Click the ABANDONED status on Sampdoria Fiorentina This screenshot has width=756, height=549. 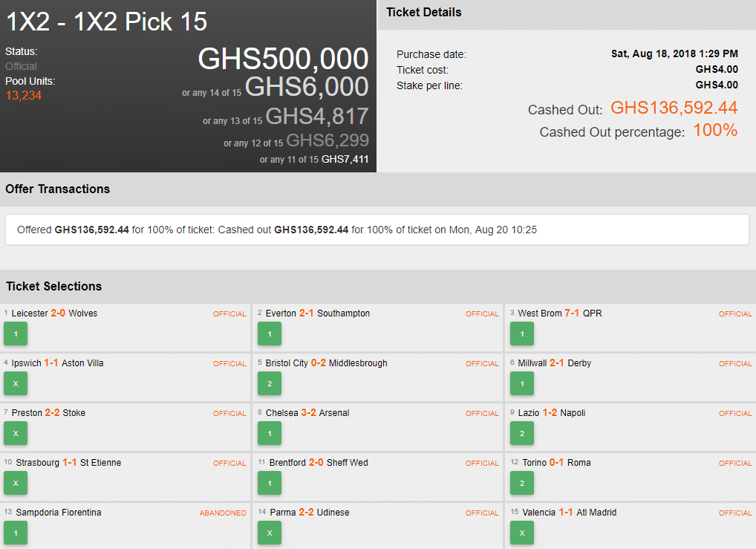pos(223,513)
